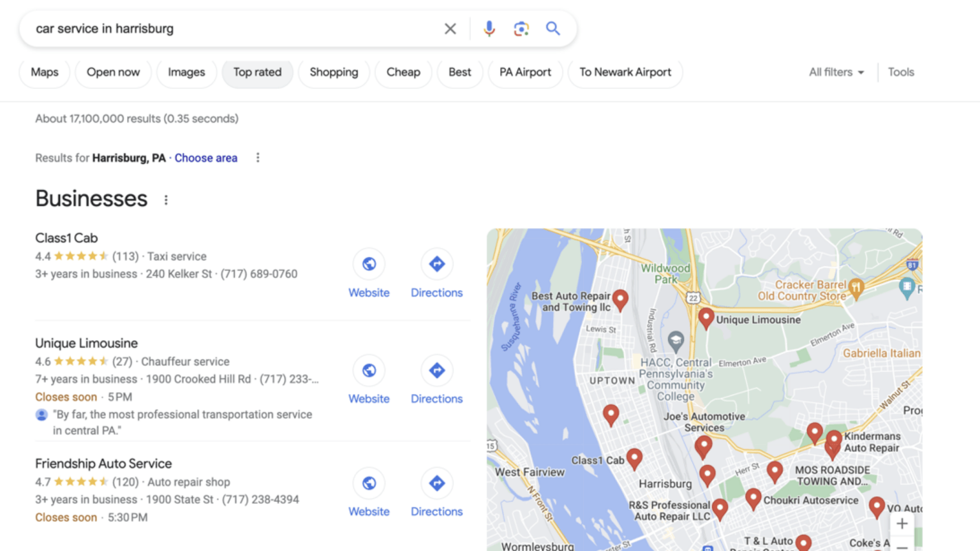Open Website for Class1 Cab
This screenshot has width=980, height=551.
click(x=369, y=263)
